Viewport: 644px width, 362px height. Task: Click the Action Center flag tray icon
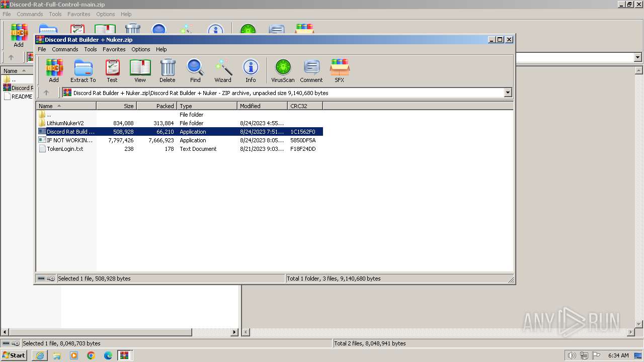pyautogui.click(x=596, y=355)
